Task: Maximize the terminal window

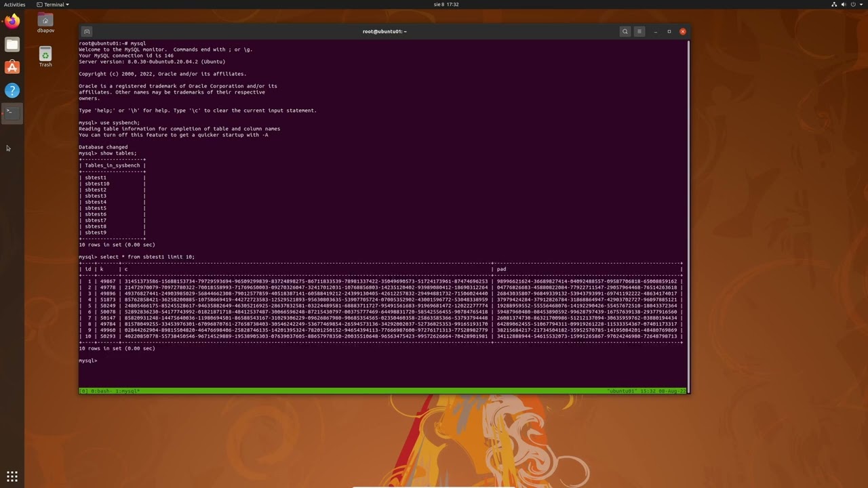Action: 669,31
